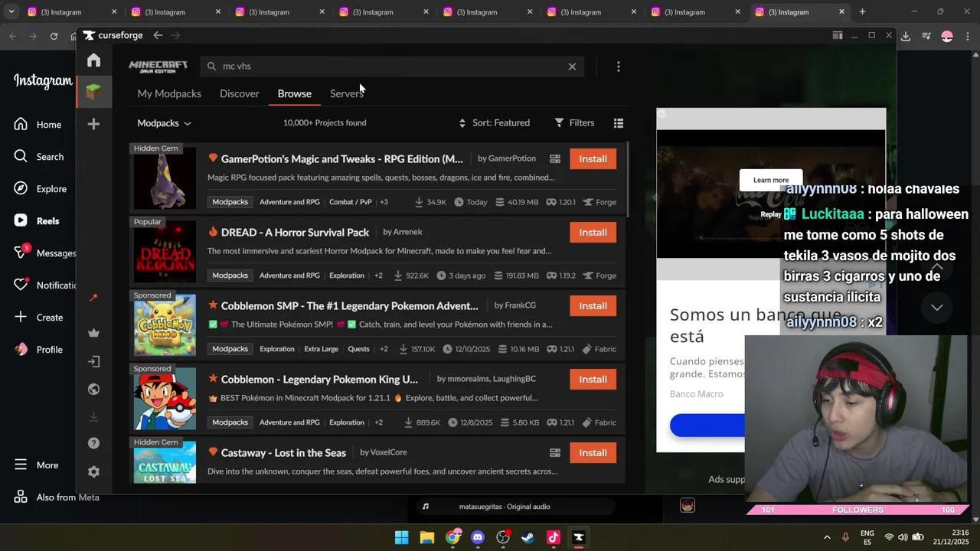980x551 pixels.
Task: Open the DREAD Reborn thumbnail
Action: tap(165, 252)
